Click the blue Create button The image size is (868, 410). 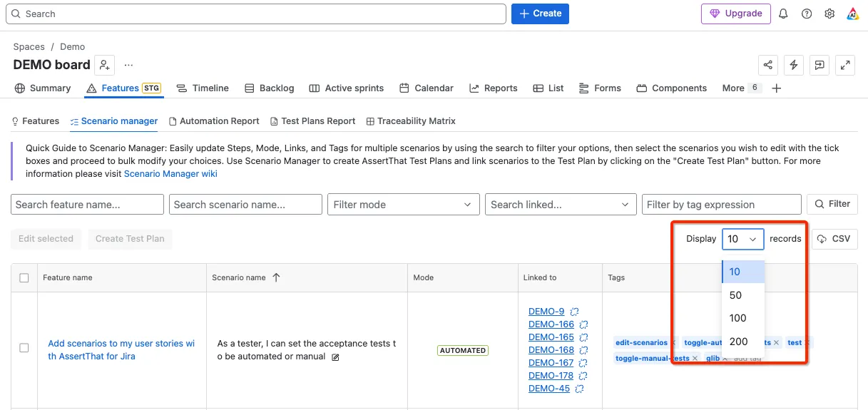point(540,14)
